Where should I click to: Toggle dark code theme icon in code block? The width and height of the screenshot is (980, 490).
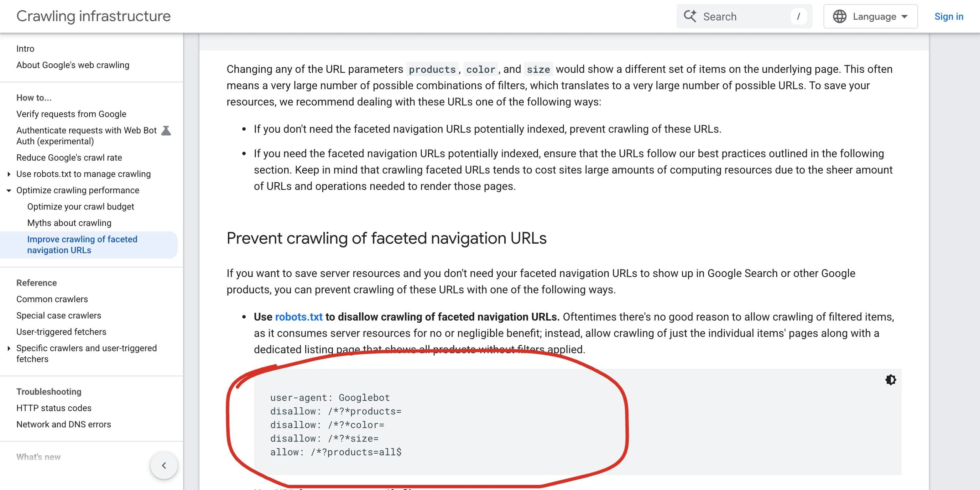891,380
